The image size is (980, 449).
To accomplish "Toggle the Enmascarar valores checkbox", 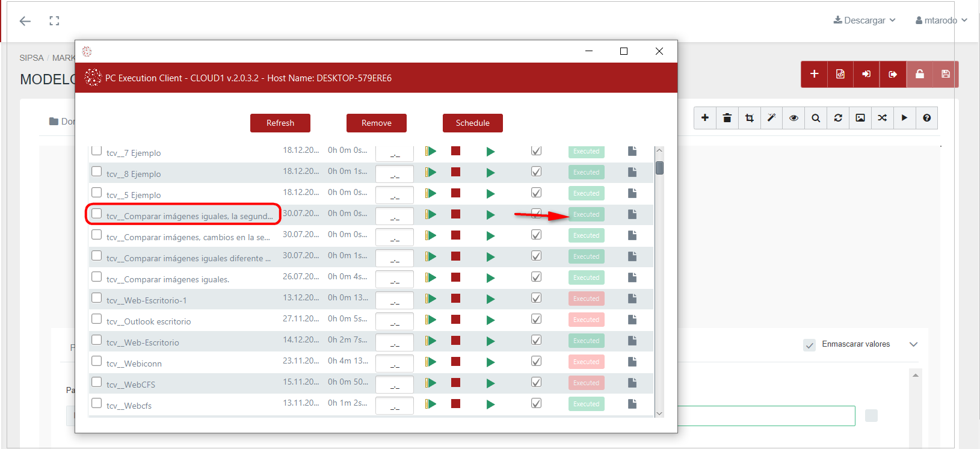I will point(809,345).
